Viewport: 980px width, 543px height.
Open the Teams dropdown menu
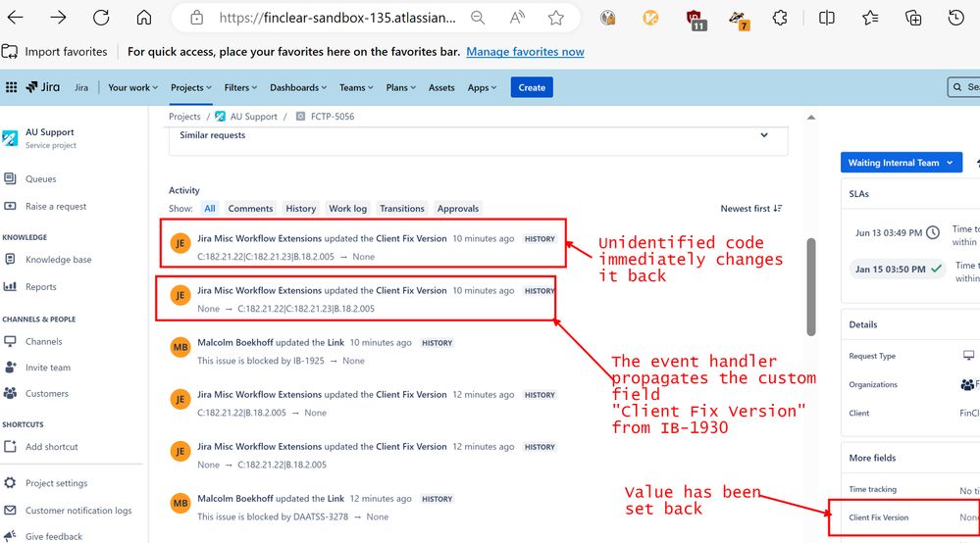click(356, 87)
